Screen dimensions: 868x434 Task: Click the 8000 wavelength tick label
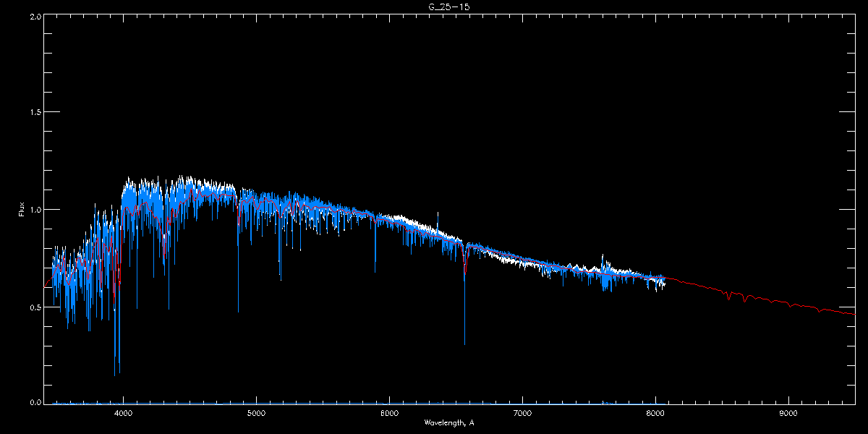(655, 414)
